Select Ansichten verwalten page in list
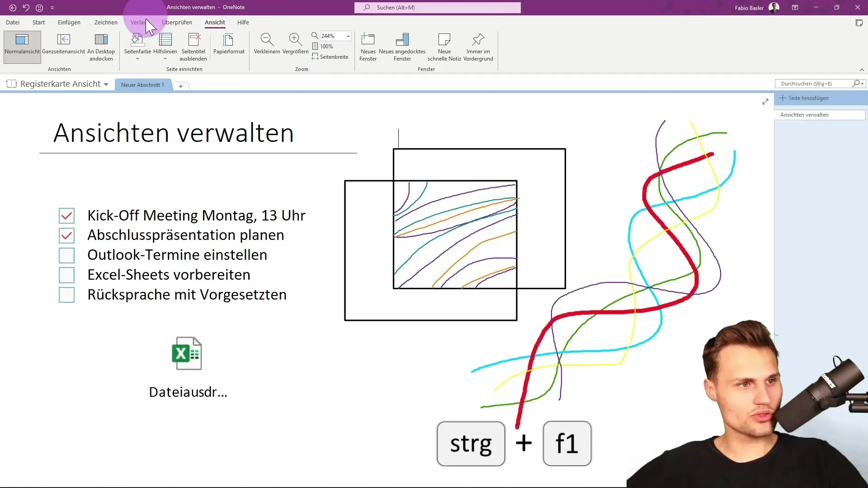 click(820, 115)
